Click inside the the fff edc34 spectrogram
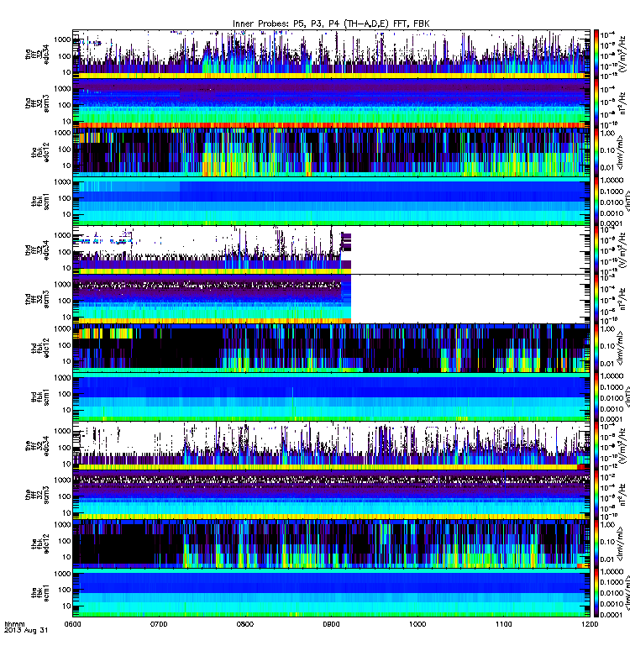The height and width of the screenshot is (672, 630). pos(331,446)
